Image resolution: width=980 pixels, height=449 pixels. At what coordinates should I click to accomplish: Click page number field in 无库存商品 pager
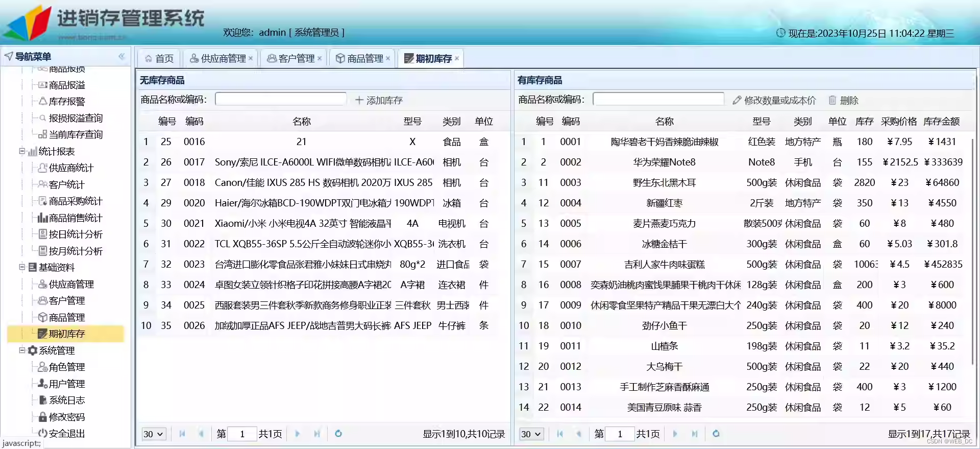point(242,434)
